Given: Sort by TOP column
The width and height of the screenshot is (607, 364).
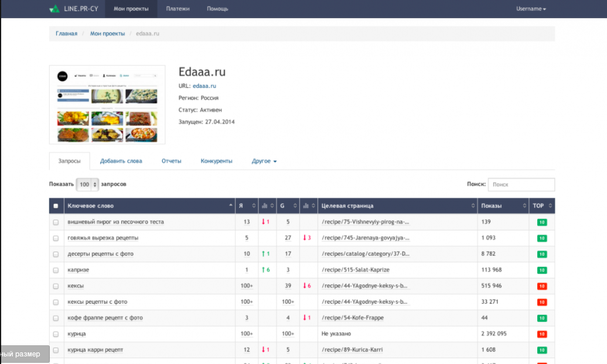Looking at the screenshot, I should pyautogui.click(x=542, y=206).
